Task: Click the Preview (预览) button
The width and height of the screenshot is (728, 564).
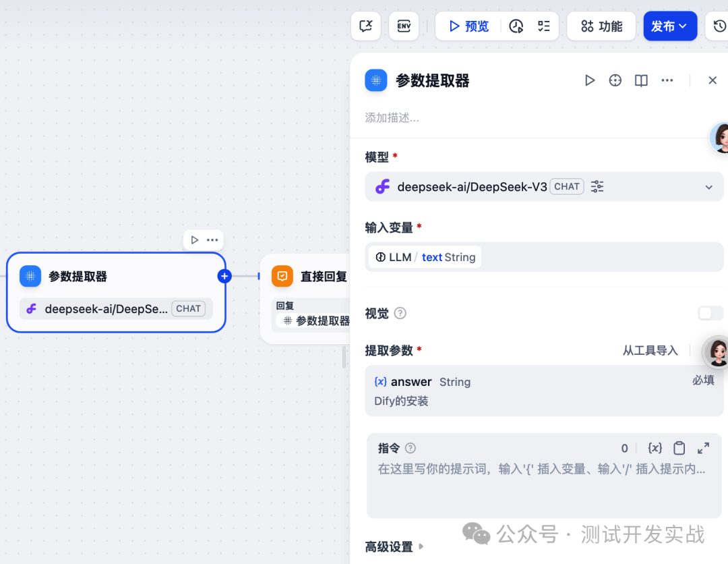Action: click(x=469, y=26)
